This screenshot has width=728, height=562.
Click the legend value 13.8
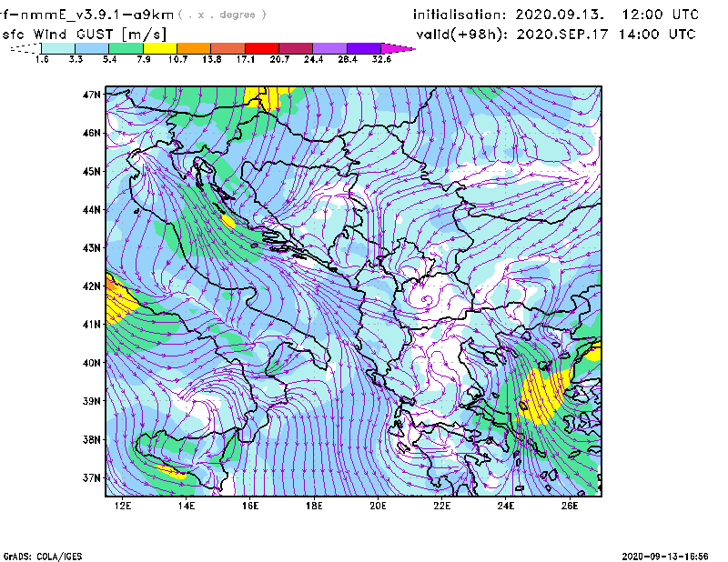click(x=212, y=59)
